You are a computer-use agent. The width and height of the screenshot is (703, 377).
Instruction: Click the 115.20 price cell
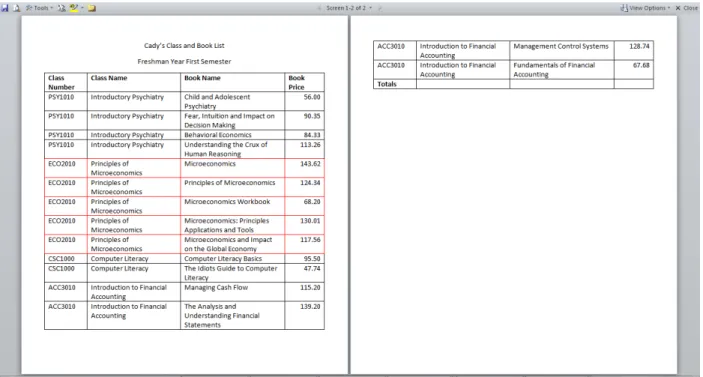coord(304,292)
